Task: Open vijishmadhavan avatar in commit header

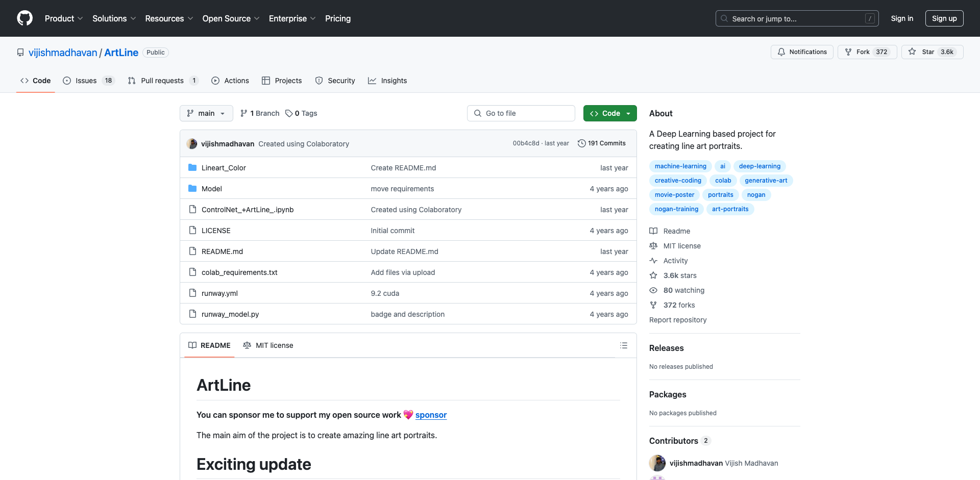Action: click(192, 144)
